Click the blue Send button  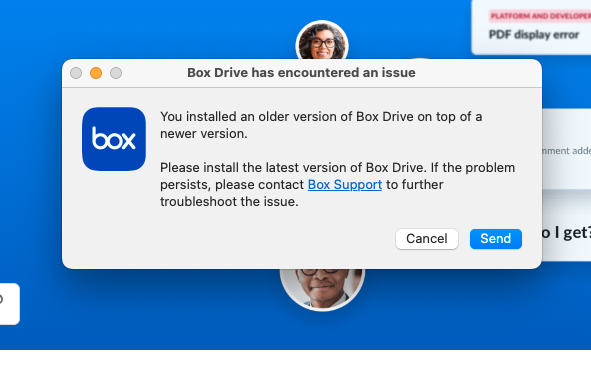click(496, 239)
